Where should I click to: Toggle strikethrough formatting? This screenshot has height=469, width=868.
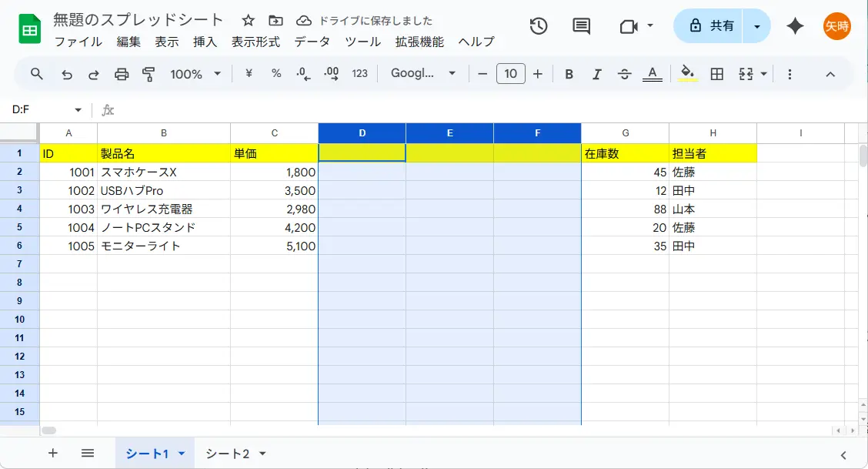624,74
